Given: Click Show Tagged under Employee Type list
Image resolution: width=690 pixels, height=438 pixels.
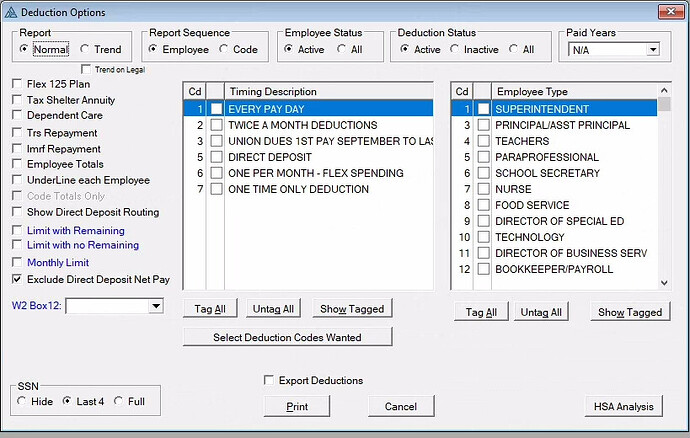Looking at the screenshot, I should [x=630, y=312].
